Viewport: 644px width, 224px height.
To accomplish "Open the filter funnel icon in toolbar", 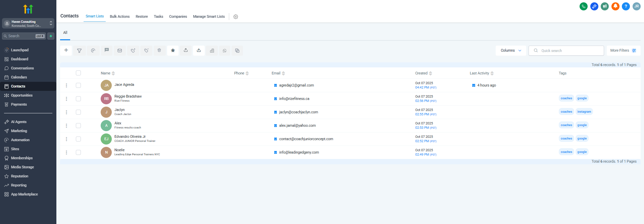I will point(80,51).
